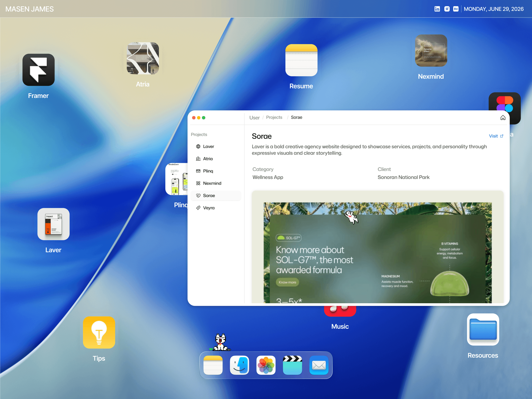The width and height of the screenshot is (532, 399).
Task: Select Plinq in the Projects sidebar
Action: coord(216,171)
